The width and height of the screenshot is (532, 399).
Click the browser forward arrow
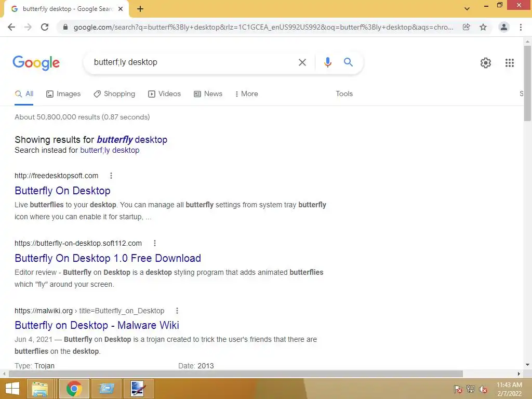click(28, 27)
